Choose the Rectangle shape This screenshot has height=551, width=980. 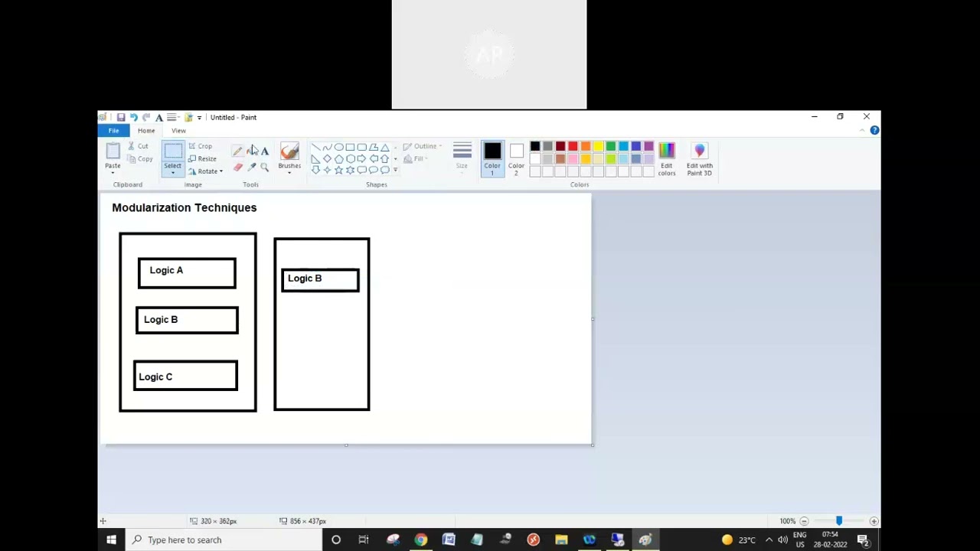pos(350,147)
